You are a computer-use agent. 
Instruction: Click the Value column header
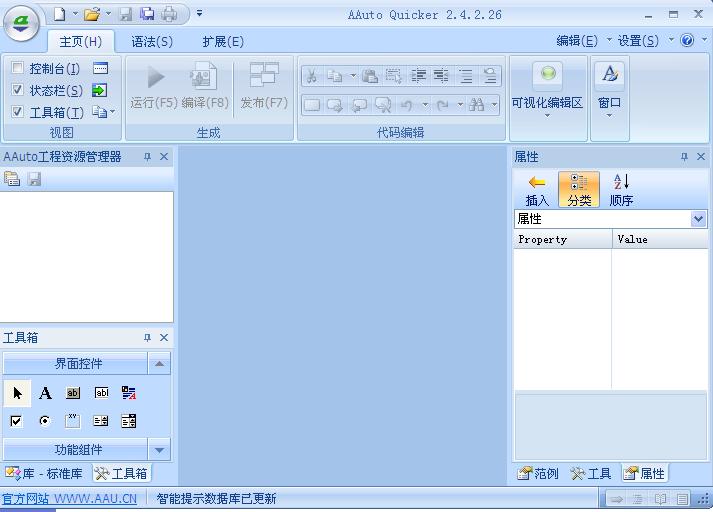[x=660, y=239]
